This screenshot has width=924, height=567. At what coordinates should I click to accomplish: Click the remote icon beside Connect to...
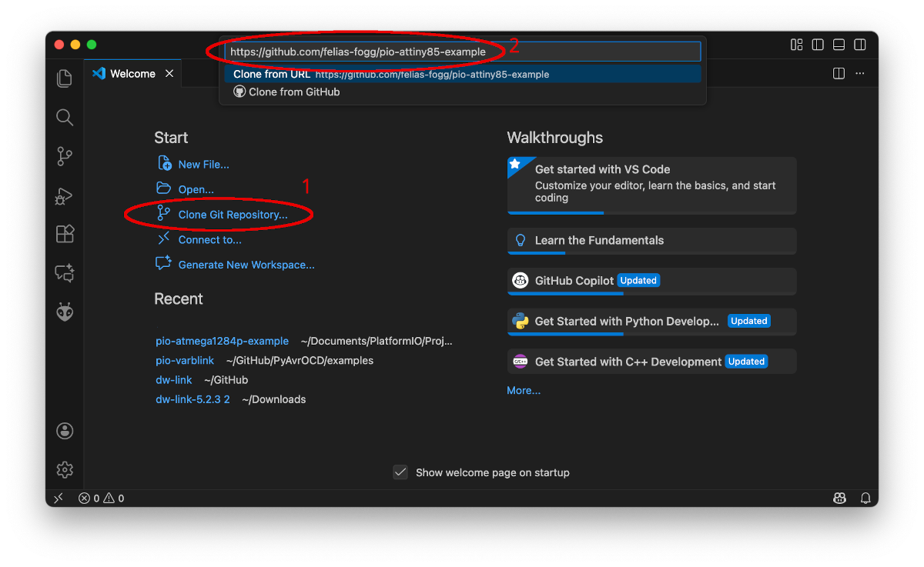(163, 238)
